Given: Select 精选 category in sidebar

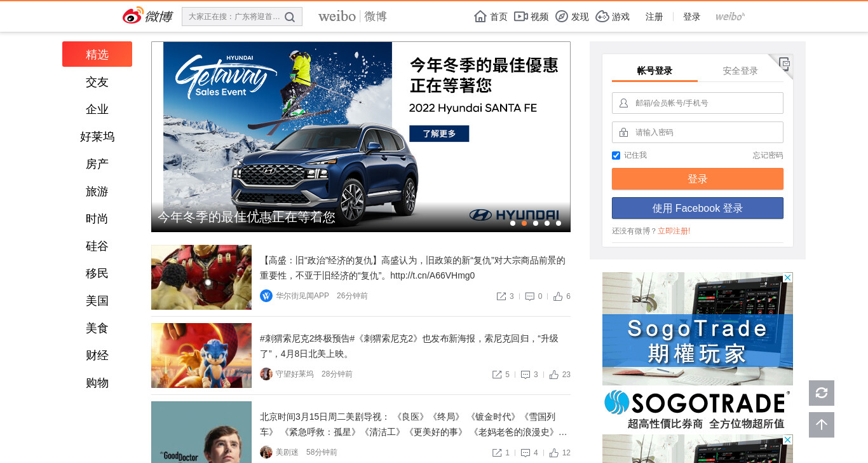Looking at the screenshot, I should 97,54.
